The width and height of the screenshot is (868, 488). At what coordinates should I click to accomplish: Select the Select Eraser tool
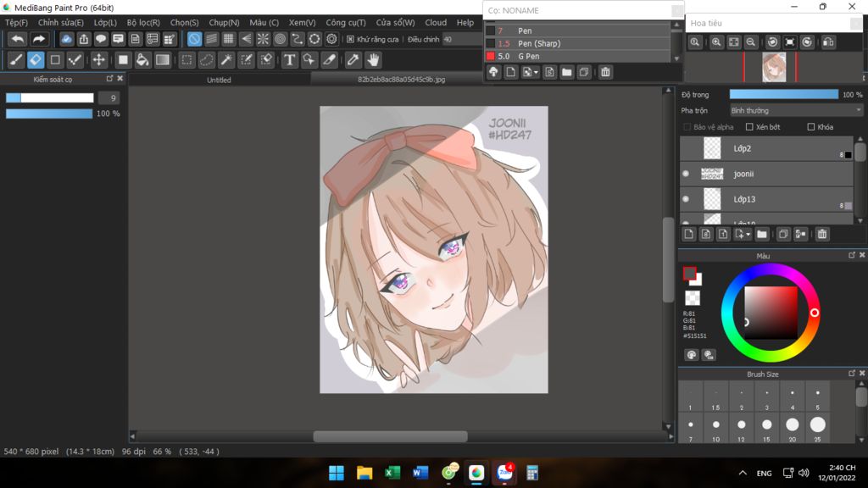point(266,60)
